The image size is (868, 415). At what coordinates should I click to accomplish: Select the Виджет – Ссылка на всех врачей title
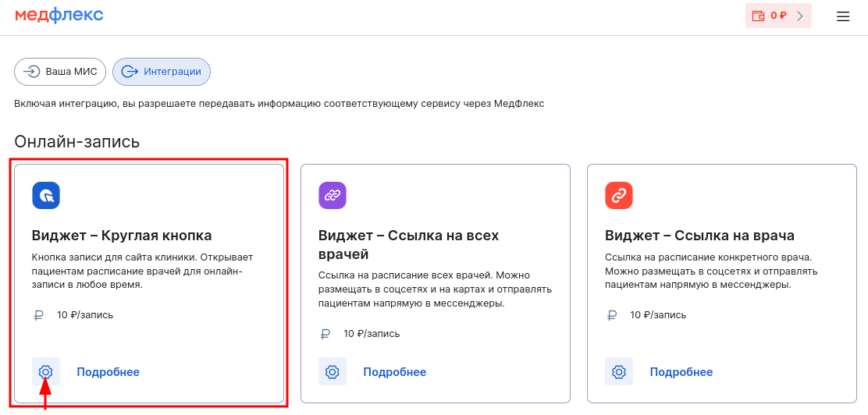408,244
